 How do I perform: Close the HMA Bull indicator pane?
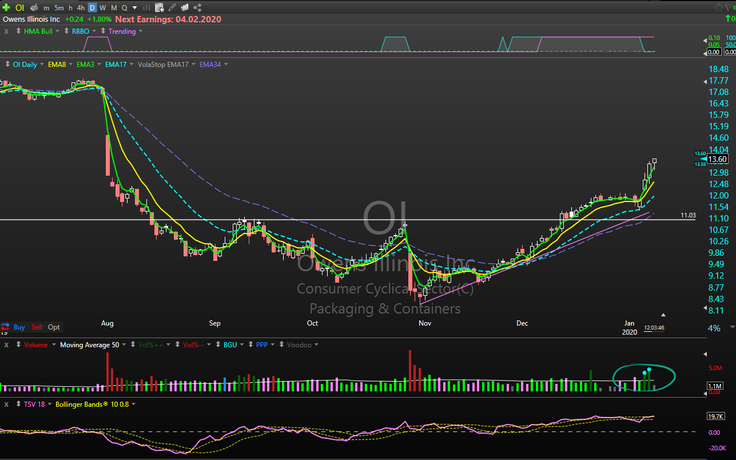(x=6, y=31)
